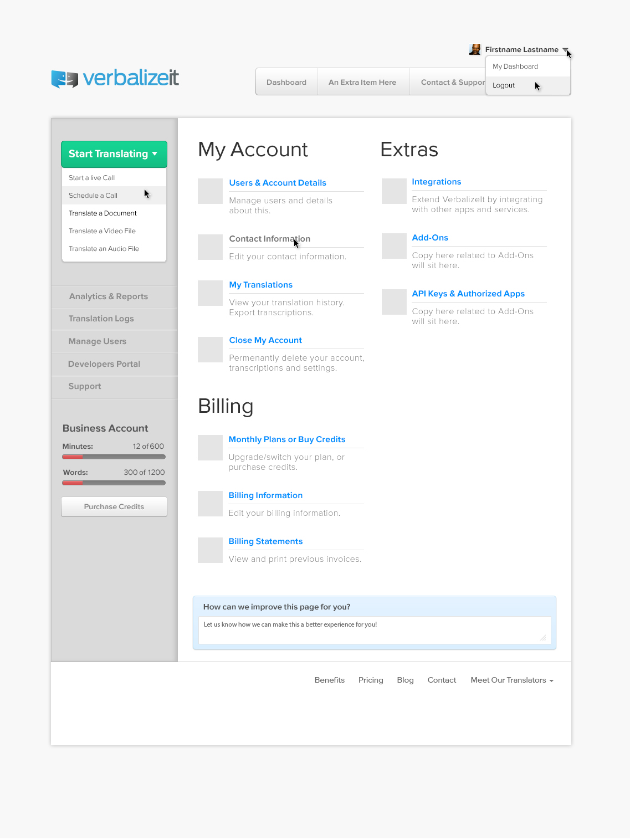Click the Billing Statements placeholder icon
The height and width of the screenshot is (840, 630).
(211, 550)
